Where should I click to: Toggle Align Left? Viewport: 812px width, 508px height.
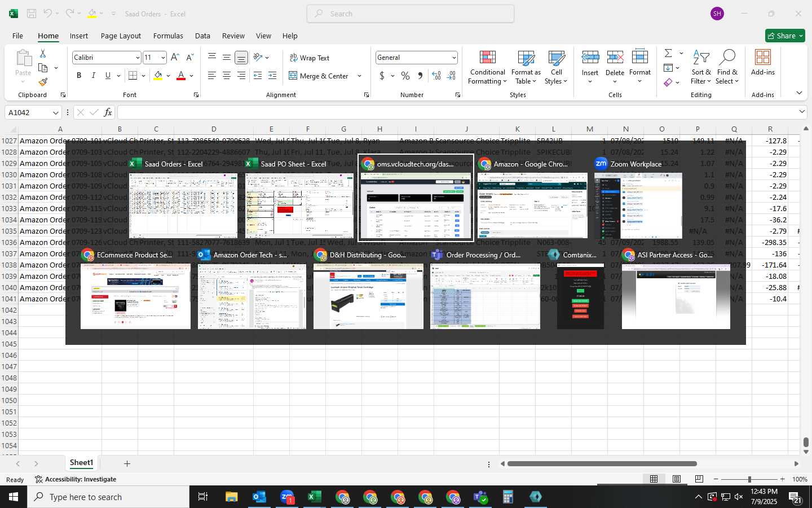click(x=212, y=76)
